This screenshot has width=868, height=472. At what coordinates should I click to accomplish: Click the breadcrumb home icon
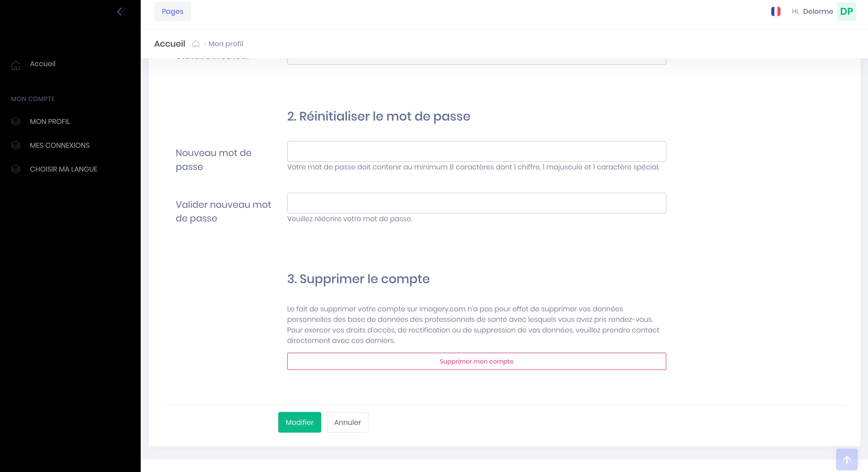196,44
